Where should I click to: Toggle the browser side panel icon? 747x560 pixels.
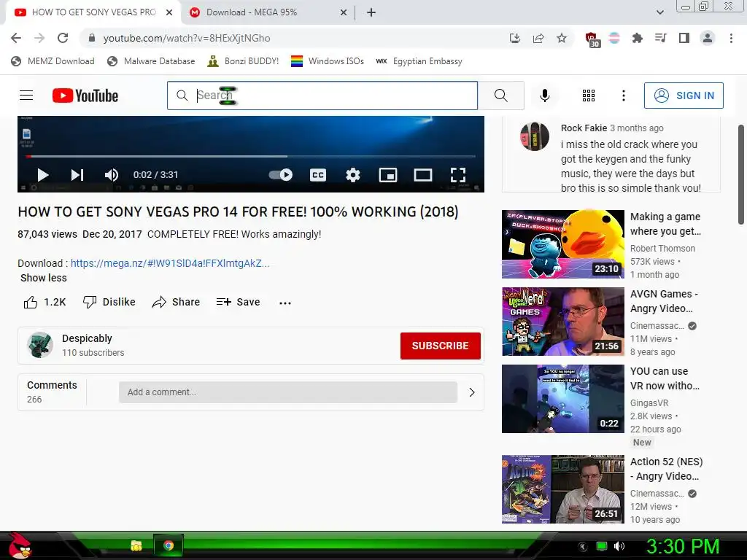[x=684, y=38]
